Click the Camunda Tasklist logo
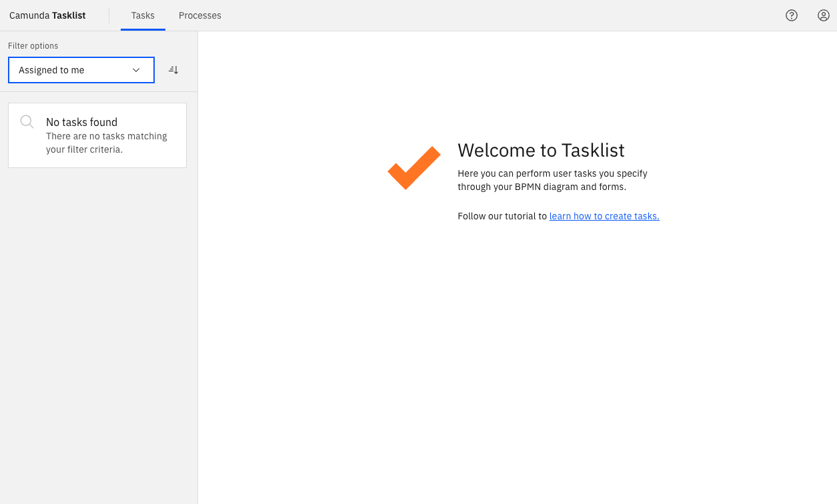The width and height of the screenshot is (837, 504). click(x=47, y=15)
